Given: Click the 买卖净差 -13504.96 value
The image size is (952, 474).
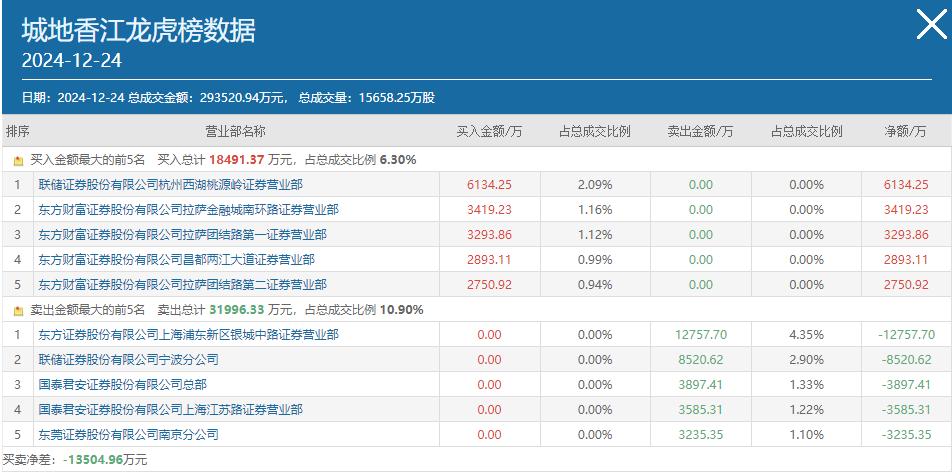Looking at the screenshot, I should [94, 460].
